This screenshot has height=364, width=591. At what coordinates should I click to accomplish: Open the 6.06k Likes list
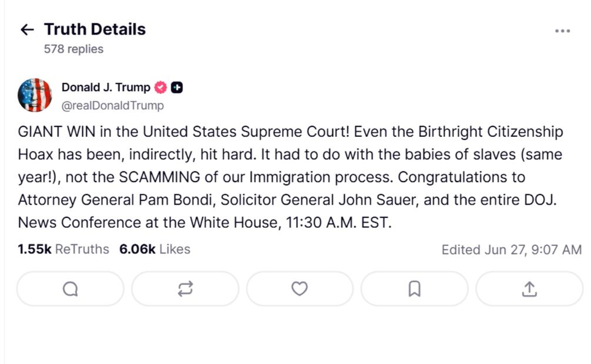(155, 249)
